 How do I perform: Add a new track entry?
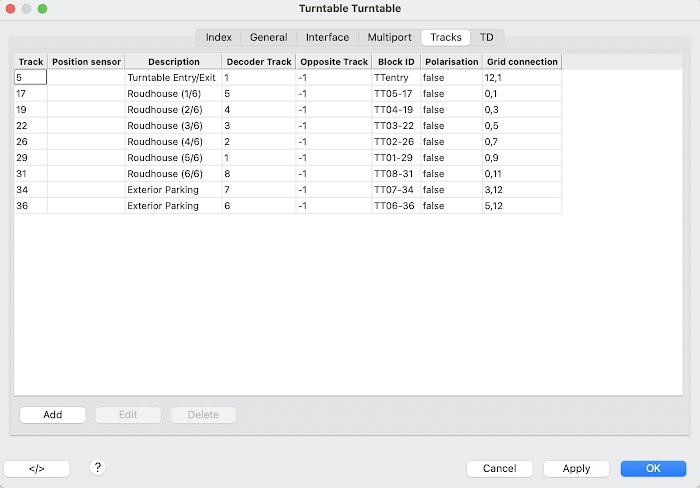pos(53,415)
